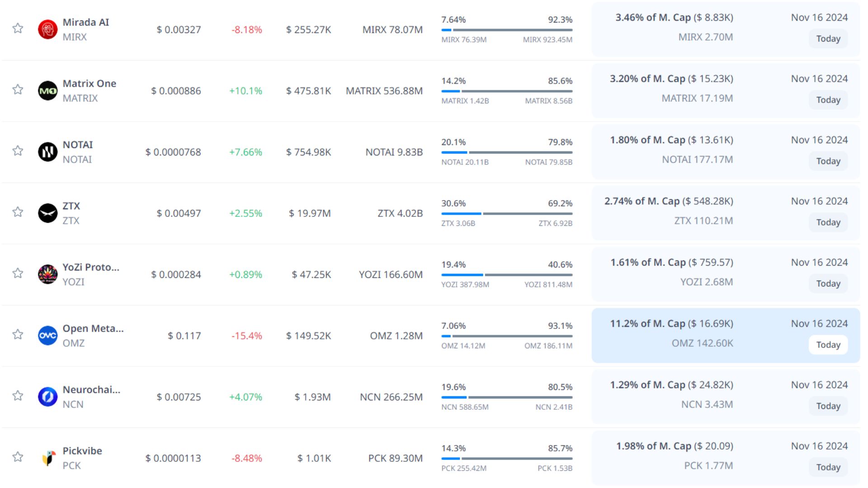Screen dimensions: 868x488
Task: Click the Neurochain NCN logo icon
Action: [47, 397]
